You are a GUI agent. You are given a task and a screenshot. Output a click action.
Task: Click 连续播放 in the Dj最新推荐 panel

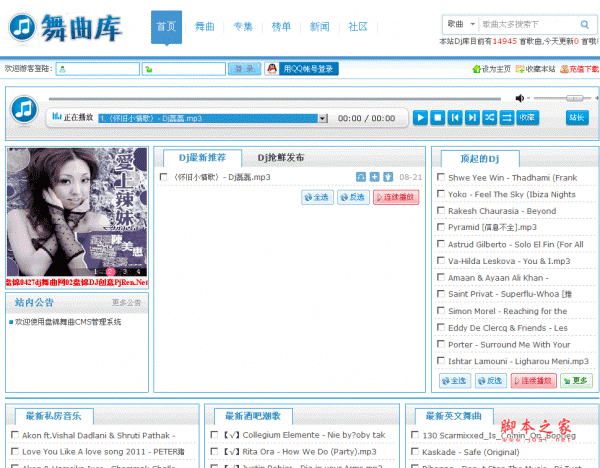pyautogui.click(x=396, y=197)
